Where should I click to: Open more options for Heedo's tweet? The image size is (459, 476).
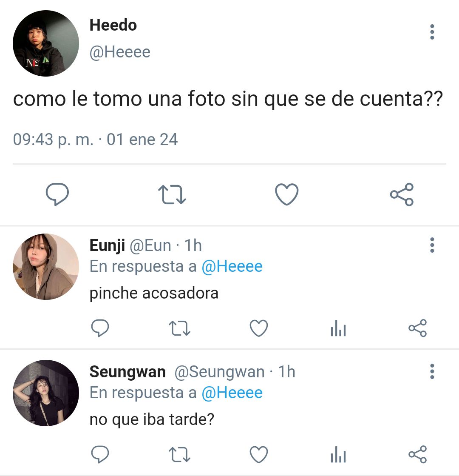click(x=432, y=32)
